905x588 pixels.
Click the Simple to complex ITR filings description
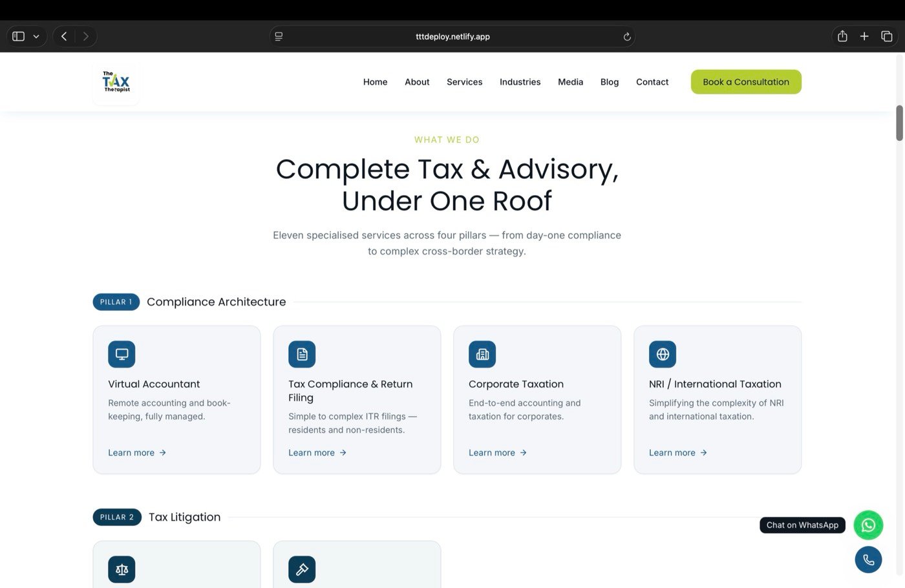tap(353, 423)
